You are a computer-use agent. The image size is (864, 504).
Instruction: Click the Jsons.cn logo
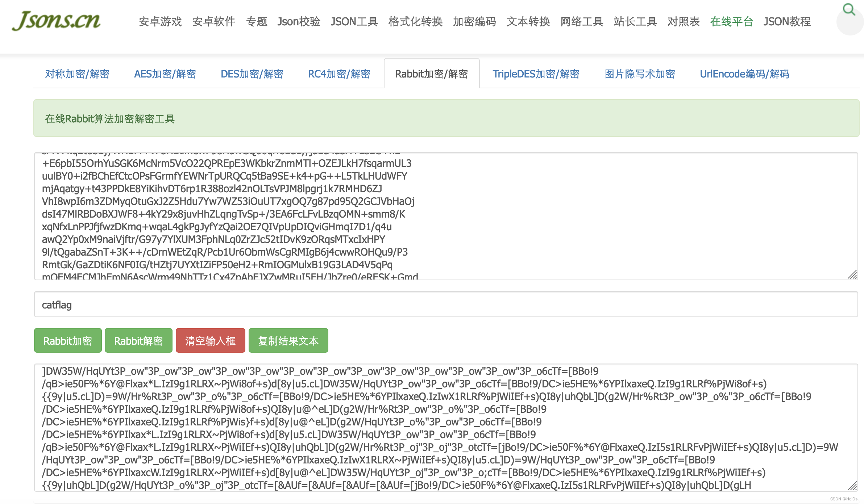[56, 21]
